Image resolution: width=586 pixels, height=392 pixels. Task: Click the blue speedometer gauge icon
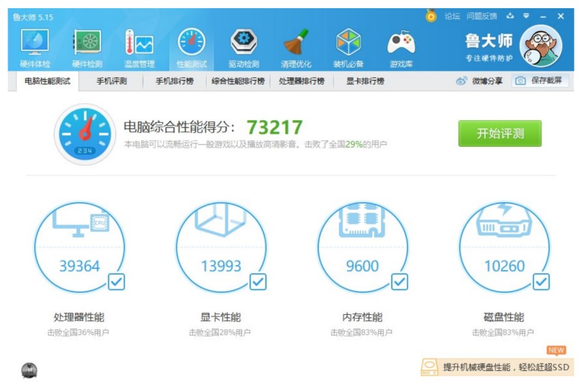point(85,134)
